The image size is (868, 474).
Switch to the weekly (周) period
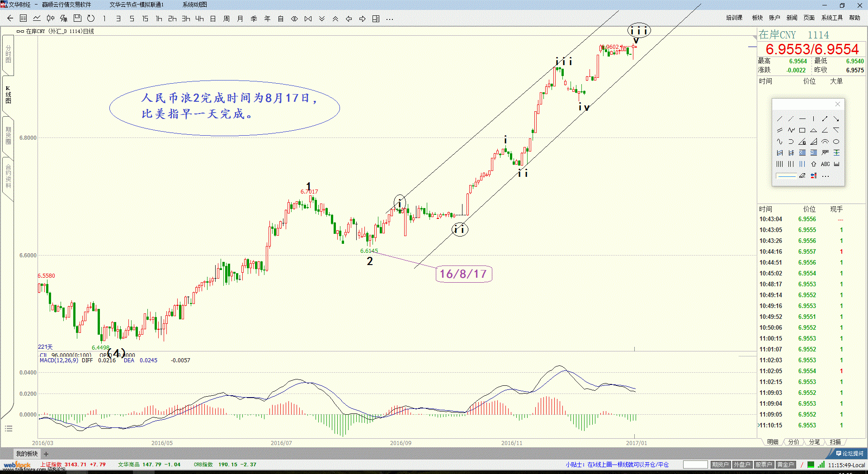[x=226, y=19]
